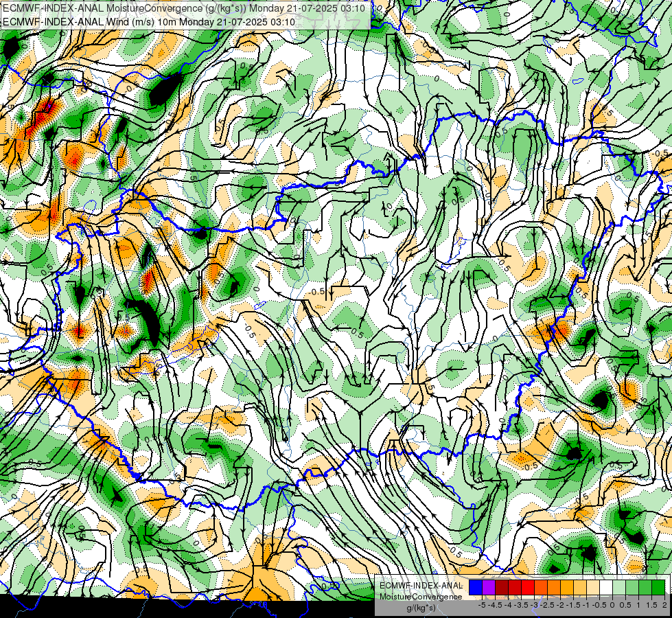Select the white swatch from -0.5 to 0

click(x=606, y=587)
